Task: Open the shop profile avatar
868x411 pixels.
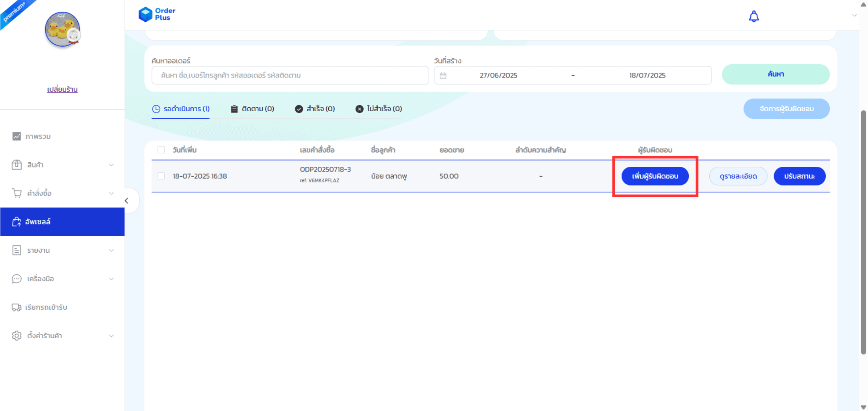Action: point(62,29)
